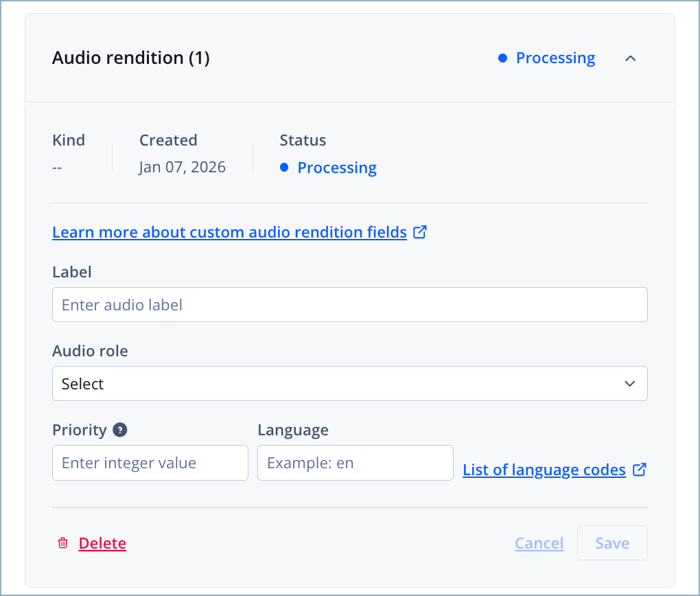Click the collapse chevron icon in the top corner
Viewport: 700px width, 596px height.
pos(630,59)
